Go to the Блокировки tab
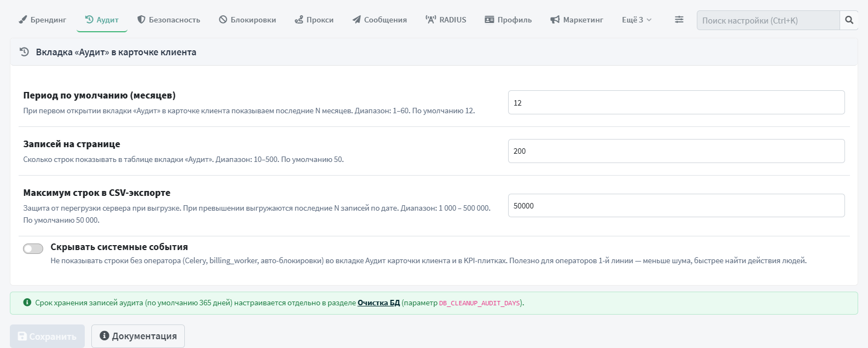 [248, 20]
